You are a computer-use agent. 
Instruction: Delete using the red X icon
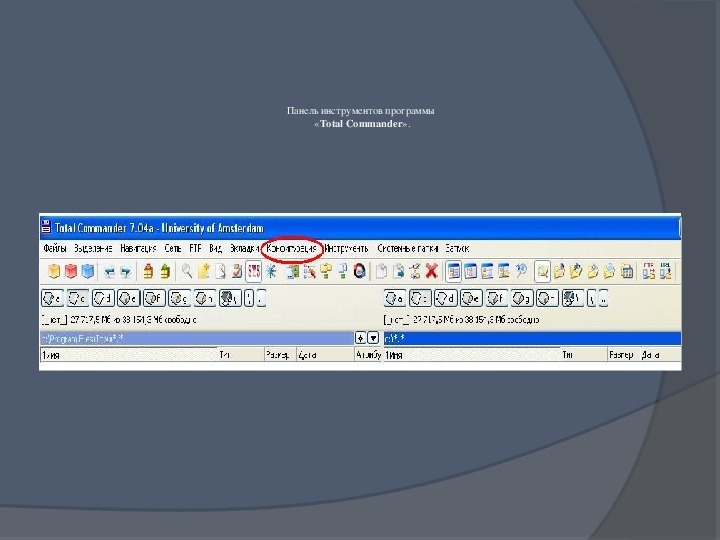pyautogui.click(x=431, y=271)
